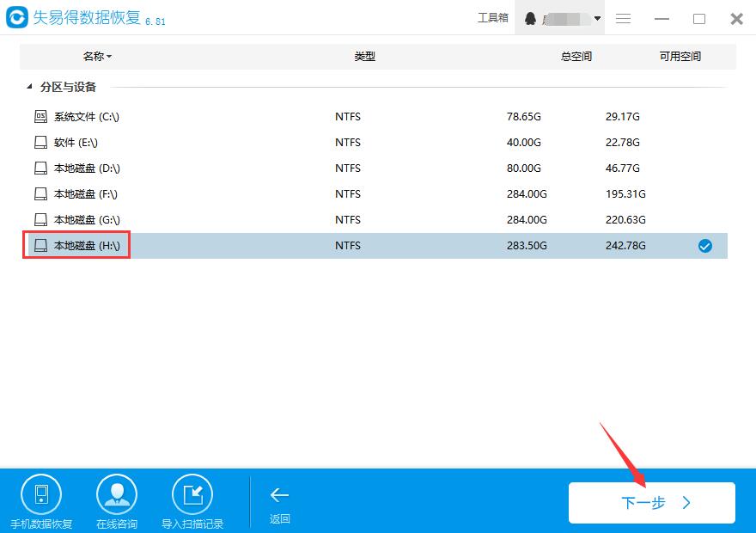756x533 pixels.
Task: Sort by 名称 column header
Action: (x=97, y=57)
